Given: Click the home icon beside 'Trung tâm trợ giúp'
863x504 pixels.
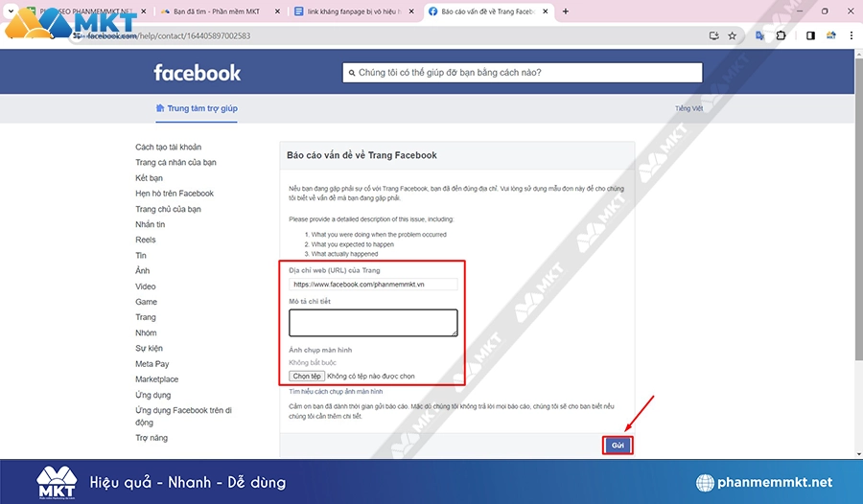Looking at the screenshot, I should 160,108.
